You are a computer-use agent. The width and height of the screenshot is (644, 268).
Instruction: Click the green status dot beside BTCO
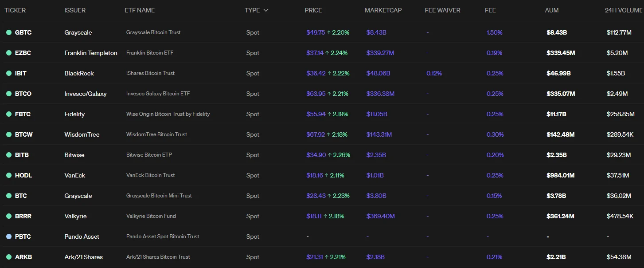[8, 94]
